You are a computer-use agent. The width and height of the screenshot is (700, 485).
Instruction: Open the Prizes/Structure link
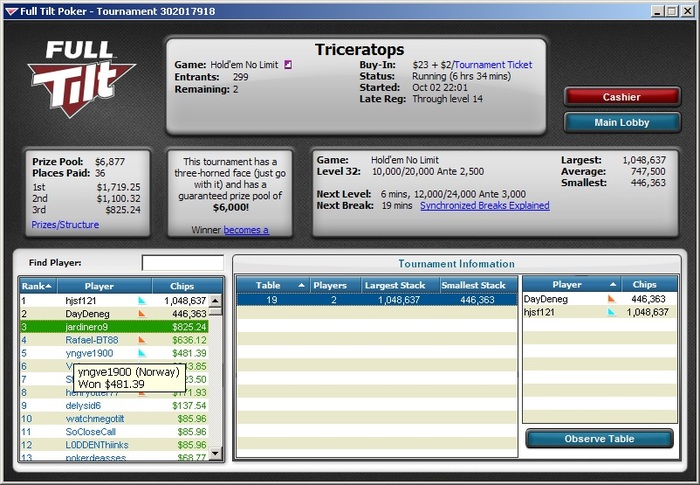(x=65, y=225)
